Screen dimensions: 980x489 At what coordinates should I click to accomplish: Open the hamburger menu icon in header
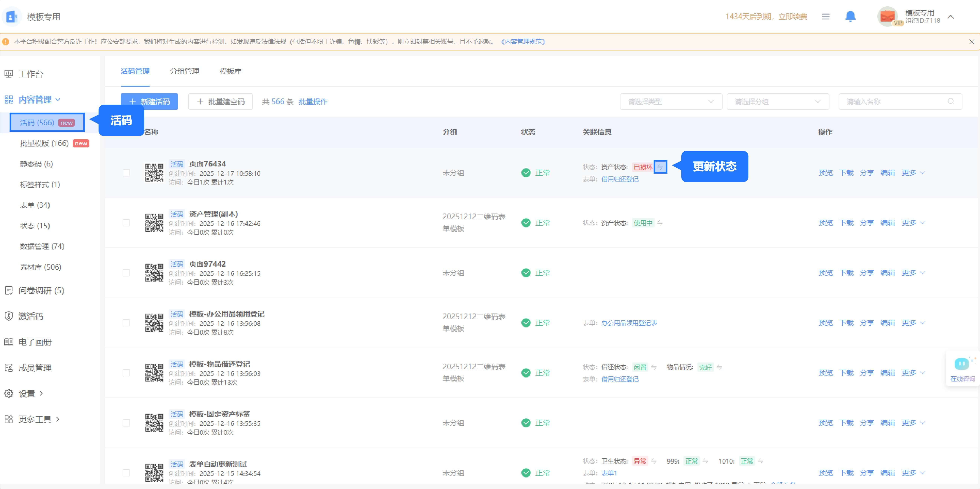[x=825, y=16]
